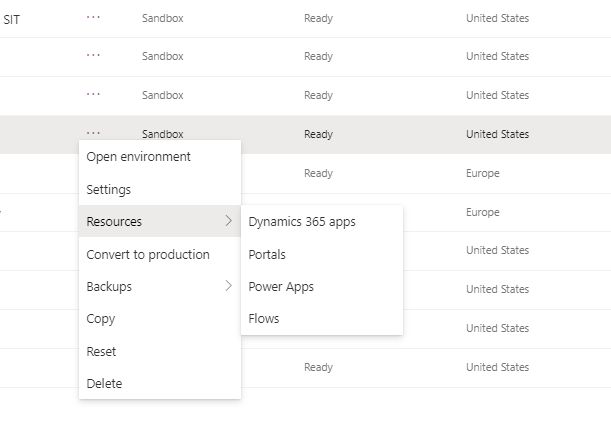Click Convert to production option
Screen dimensions: 611x421
click(x=148, y=255)
